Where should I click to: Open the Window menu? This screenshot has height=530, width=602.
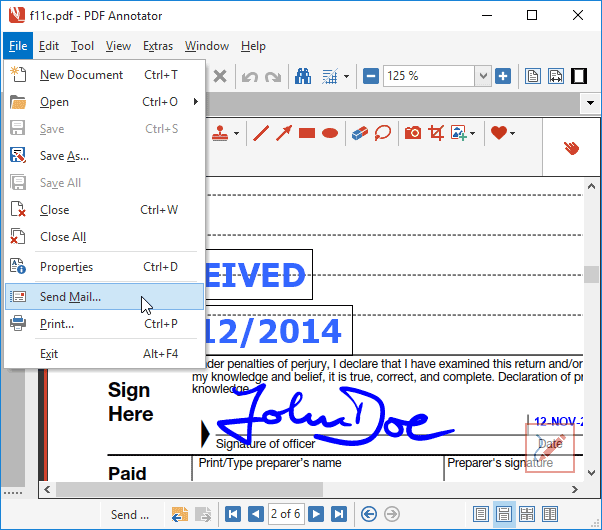207,46
